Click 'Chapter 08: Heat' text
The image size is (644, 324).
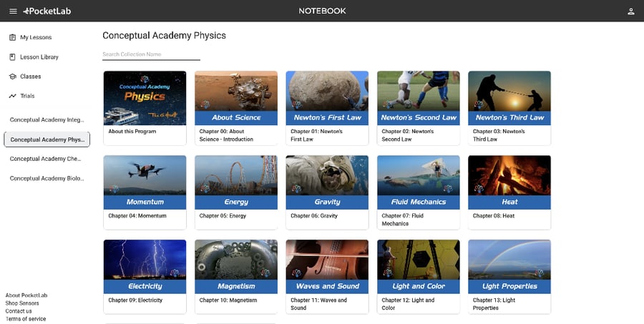(x=493, y=215)
